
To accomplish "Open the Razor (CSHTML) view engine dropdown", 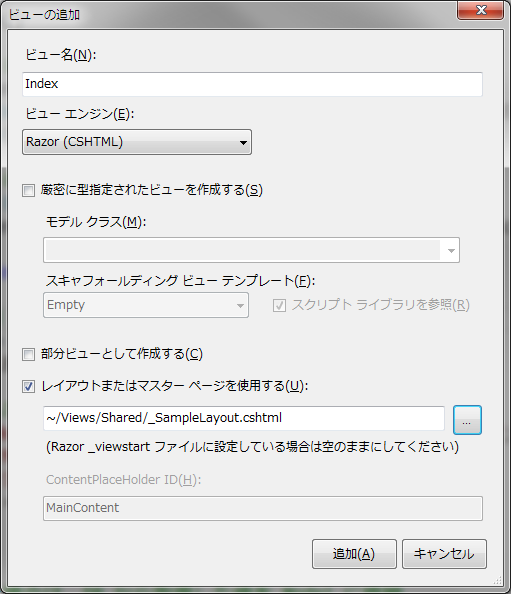I will tap(137, 142).
